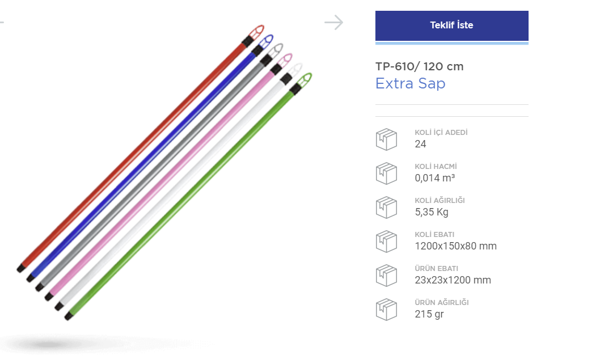Click the box icon beside Koli Hacmi

coord(386,173)
